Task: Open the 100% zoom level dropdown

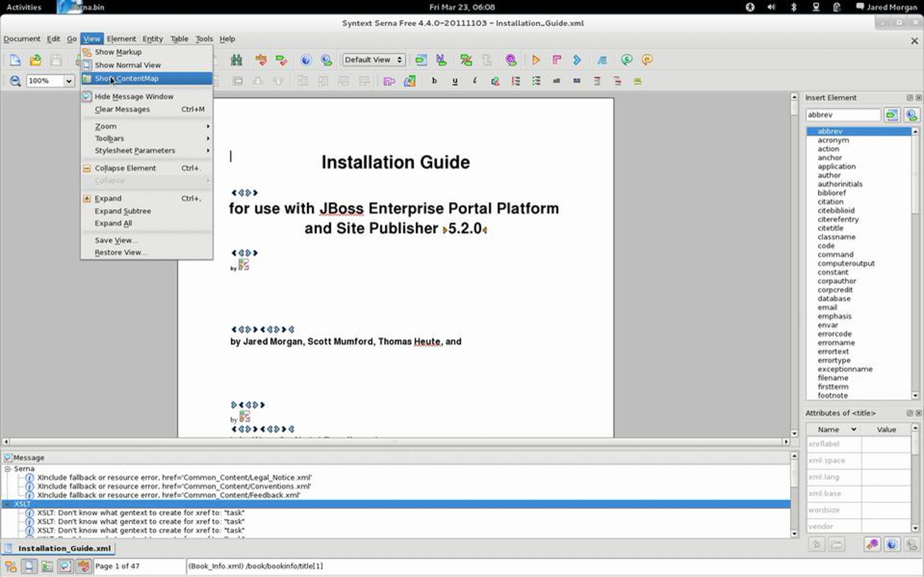Action: (x=68, y=81)
